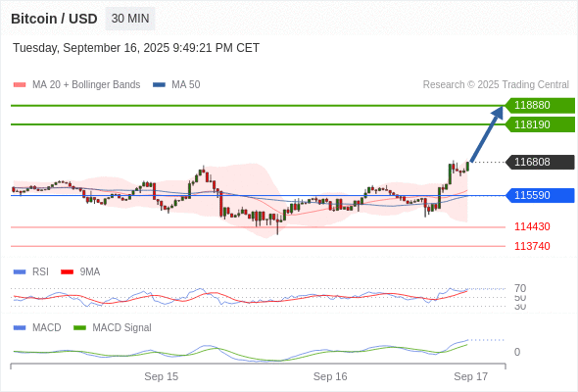Screen dimensions: 578x392
Task: Click the green 118190 resistance price tag
Action: coord(540,124)
